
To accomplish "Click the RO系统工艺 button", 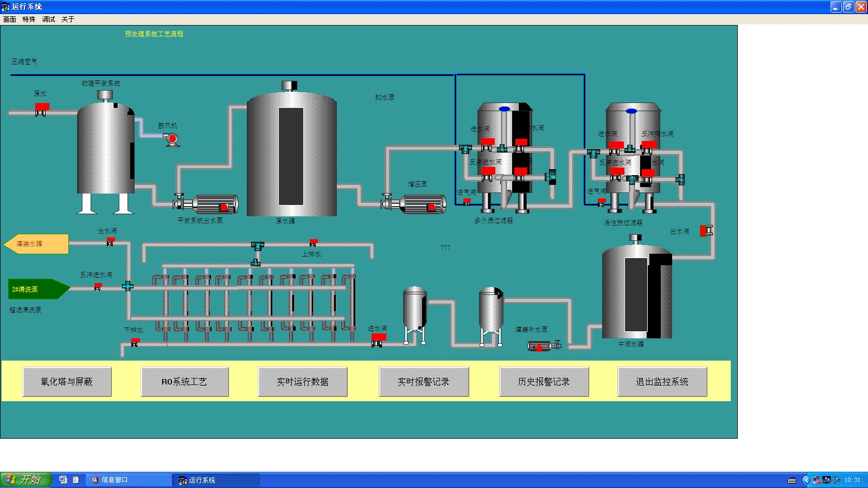I will pos(184,382).
